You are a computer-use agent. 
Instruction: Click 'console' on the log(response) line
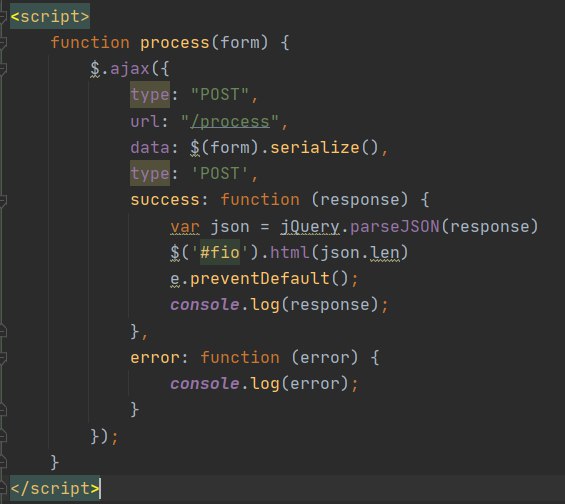205,305
